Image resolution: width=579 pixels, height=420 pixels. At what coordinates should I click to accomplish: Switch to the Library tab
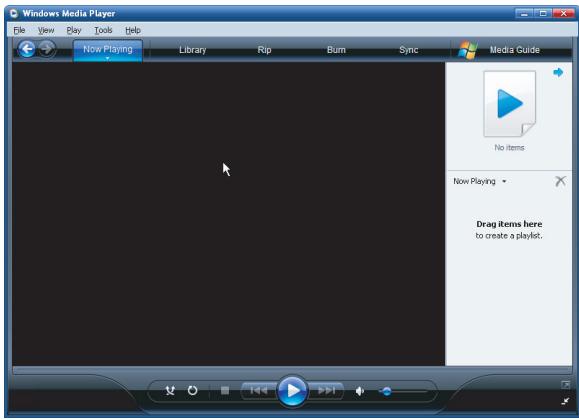pyautogui.click(x=192, y=50)
